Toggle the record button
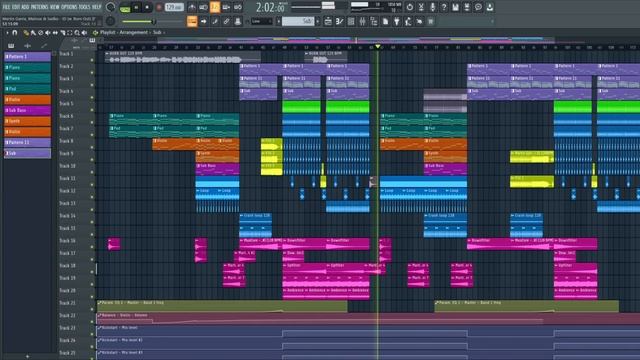 click(159, 7)
